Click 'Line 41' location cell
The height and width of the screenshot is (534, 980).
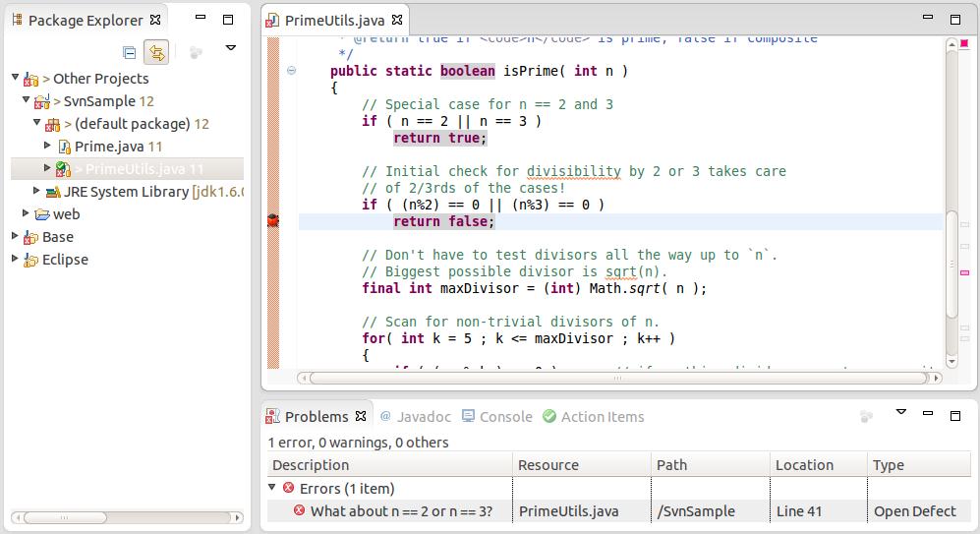(799, 510)
